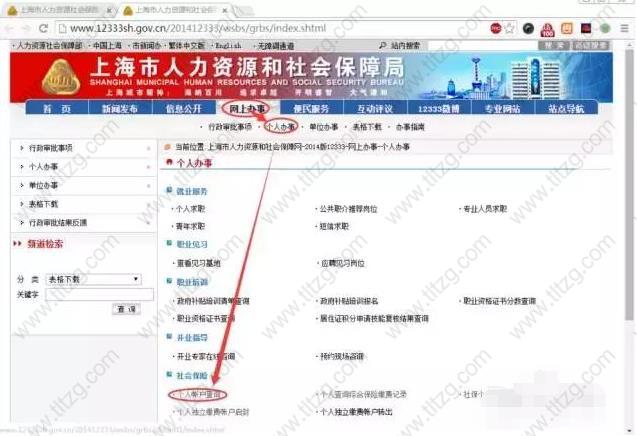637x436 pixels.
Task: Click the golden emblem logo in the banner
Action: pyautogui.click(x=61, y=78)
